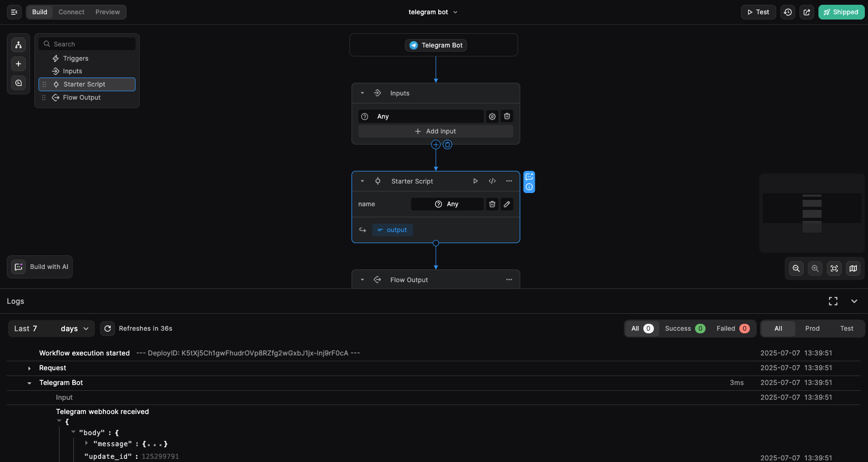Collapse the Flow Output node
Viewport: 868px width, 462px height.
click(x=362, y=280)
